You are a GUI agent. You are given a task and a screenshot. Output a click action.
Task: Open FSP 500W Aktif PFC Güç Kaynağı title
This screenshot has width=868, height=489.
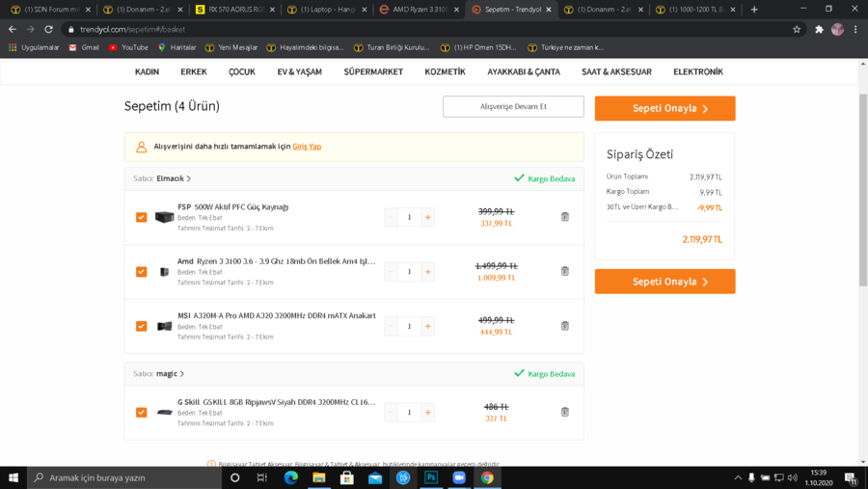[x=233, y=206]
